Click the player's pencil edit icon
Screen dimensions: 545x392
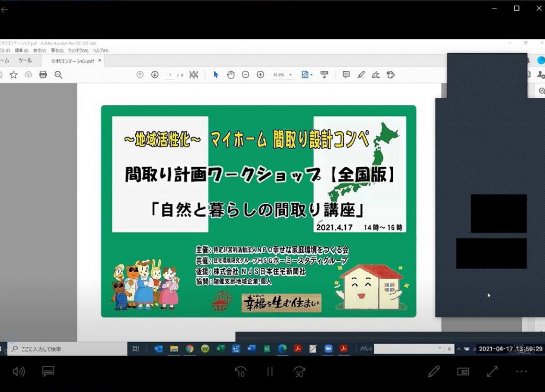tap(434, 371)
